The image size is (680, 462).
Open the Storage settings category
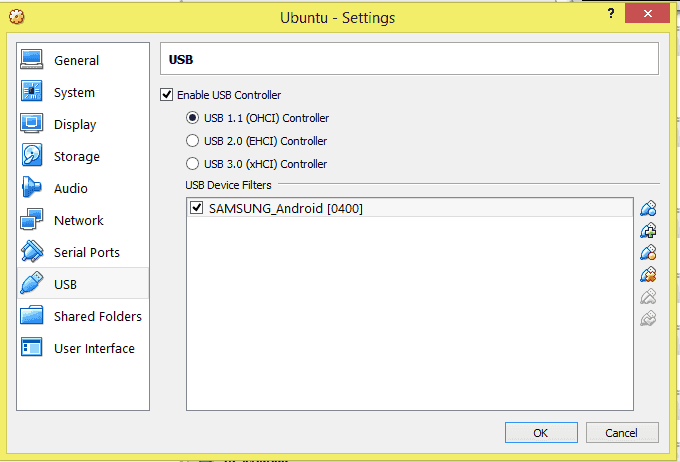(x=83, y=156)
